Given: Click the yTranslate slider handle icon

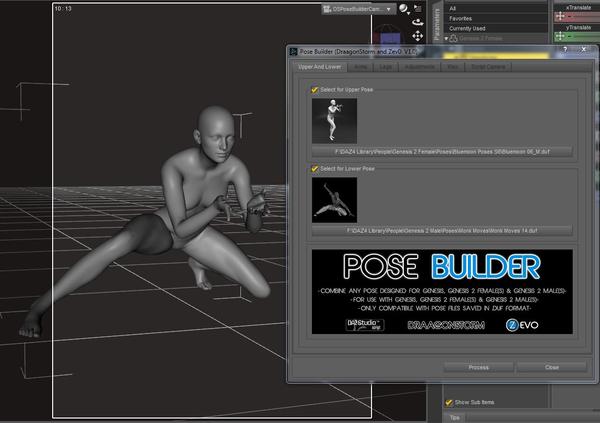Looking at the screenshot, I should click(x=560, y=36).
